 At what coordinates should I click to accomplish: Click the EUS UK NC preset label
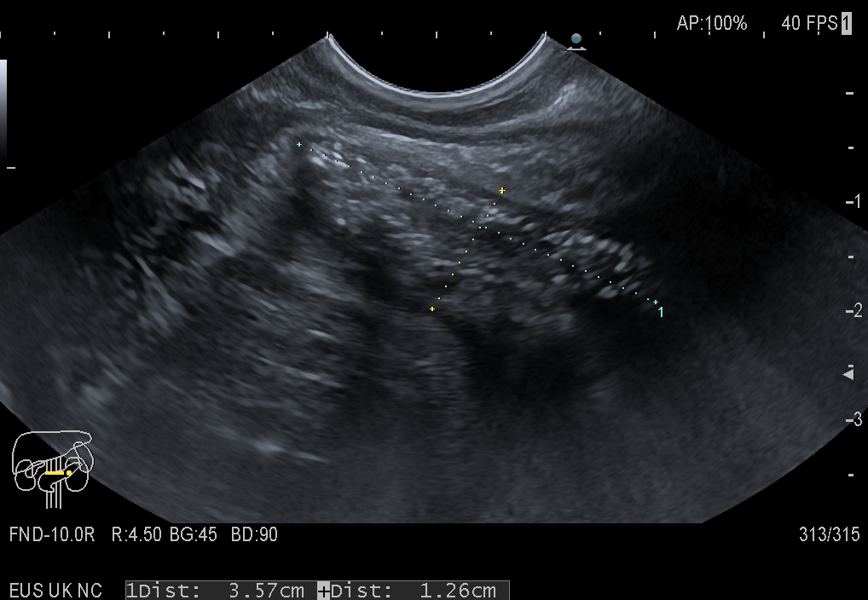point(55,591)
